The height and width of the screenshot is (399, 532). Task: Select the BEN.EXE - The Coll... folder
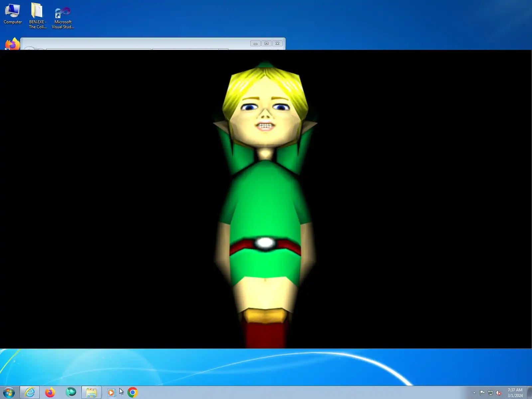tap(37, 16)
